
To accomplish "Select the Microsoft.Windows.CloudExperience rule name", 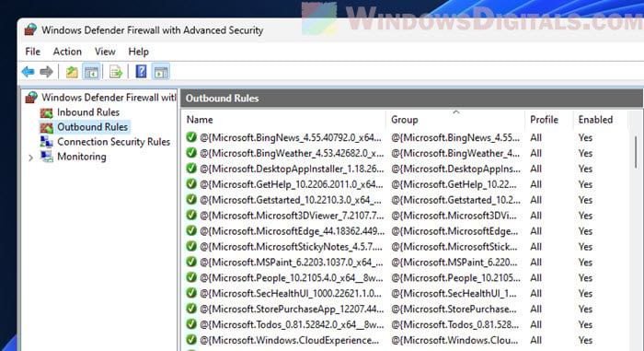I will click(x=290, y=340).
